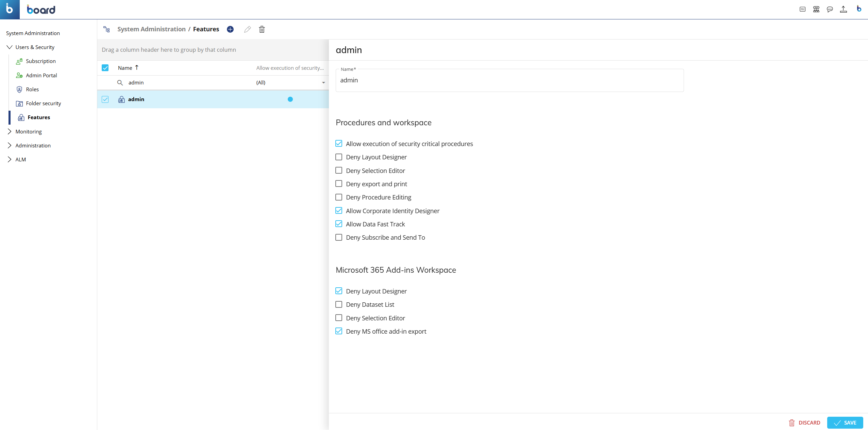Click the Roles shield icon
Screen dimensions: 868x430
19,90
